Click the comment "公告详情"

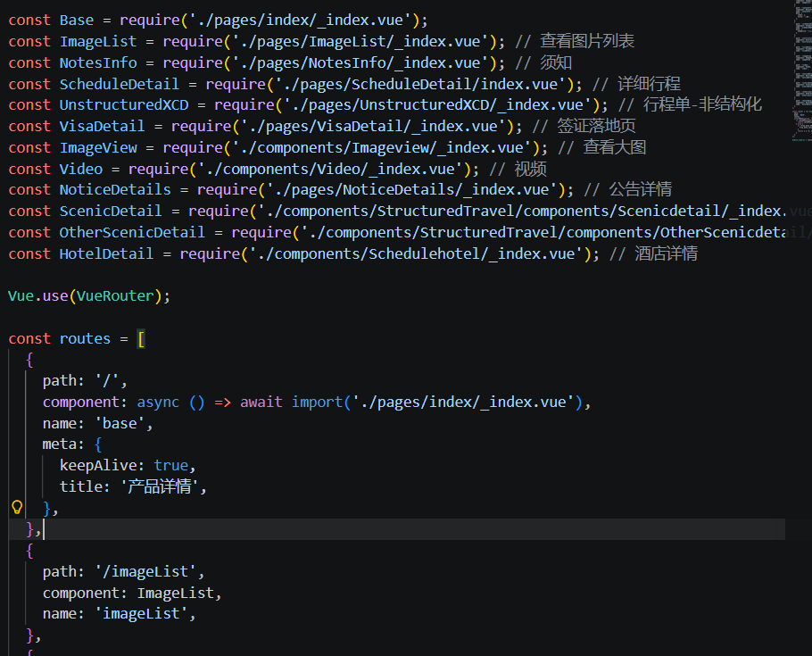641,189
